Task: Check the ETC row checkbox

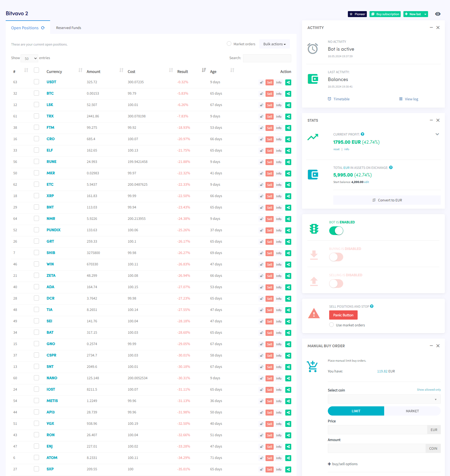Action: [x=37, y=184]
